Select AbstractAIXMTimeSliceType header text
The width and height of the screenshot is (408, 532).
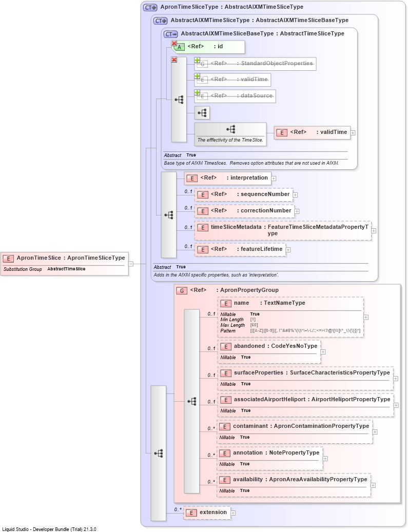coord(259,21)
